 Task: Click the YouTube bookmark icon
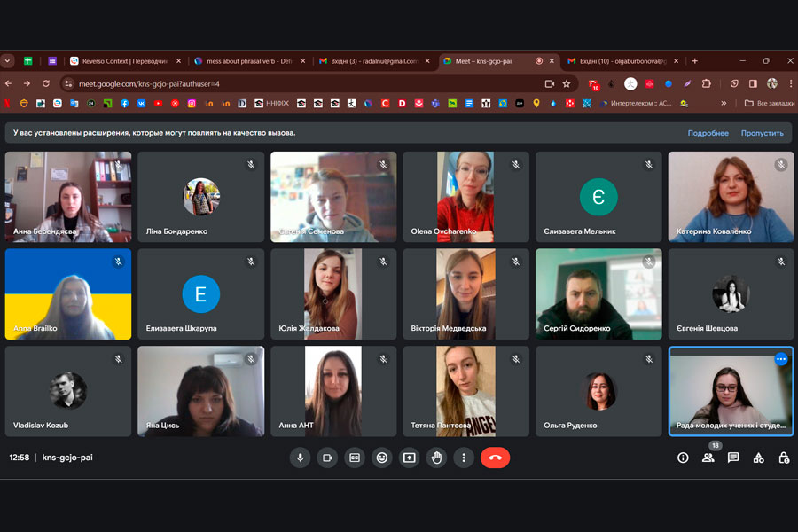[x=159, y=104]
